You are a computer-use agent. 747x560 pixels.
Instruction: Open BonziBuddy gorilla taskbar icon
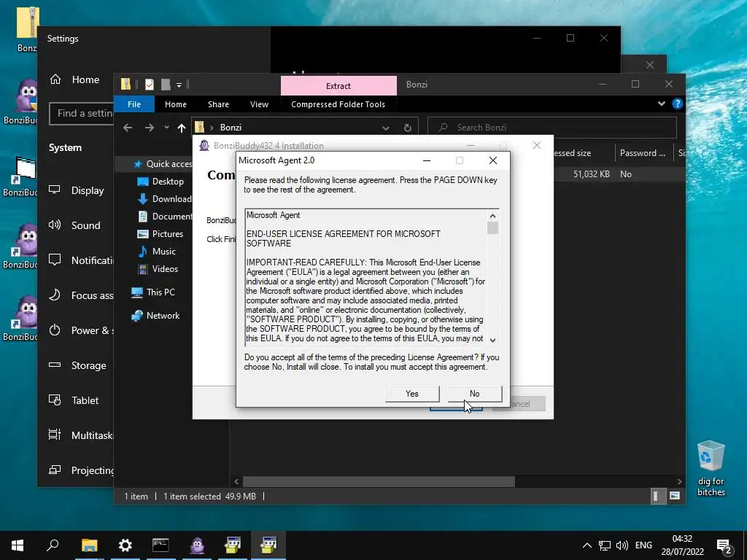[197, 545]
